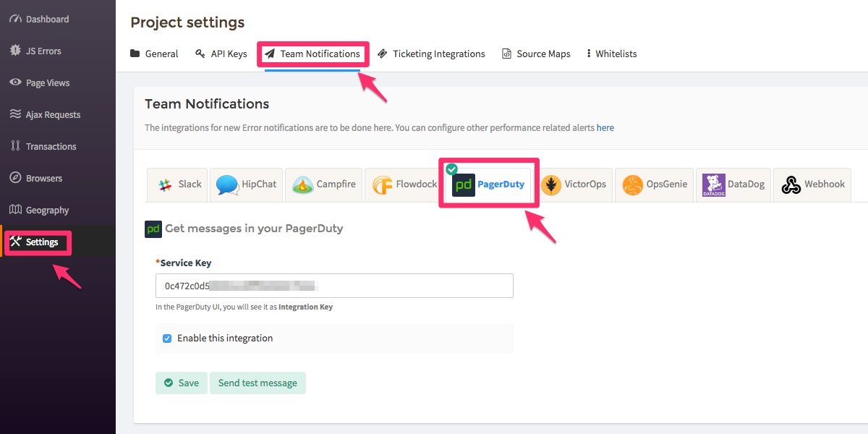Image resolution: width=868 pixels, height=434 pixels.
Task: Click the "Project settings" page title
Action: (187, 22)
